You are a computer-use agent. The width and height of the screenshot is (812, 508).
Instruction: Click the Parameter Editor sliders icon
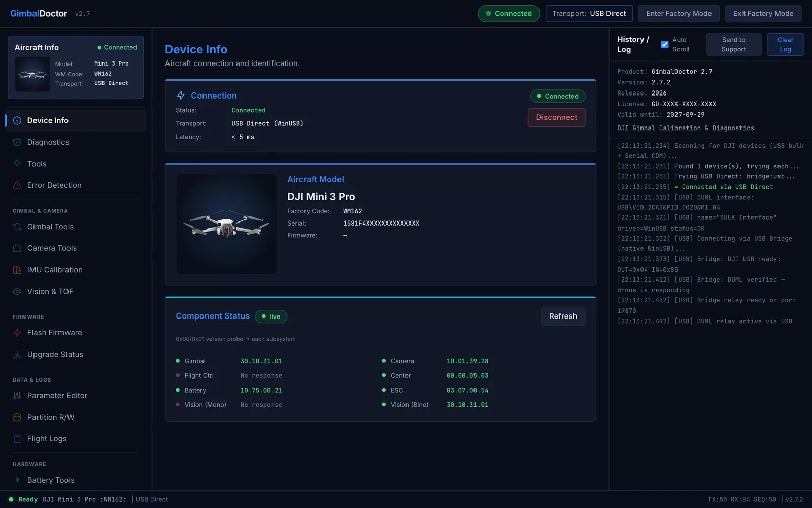click(x=17, y=396)
